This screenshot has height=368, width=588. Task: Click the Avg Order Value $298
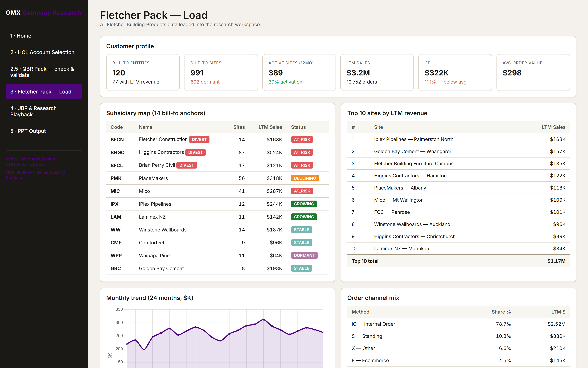512,73
